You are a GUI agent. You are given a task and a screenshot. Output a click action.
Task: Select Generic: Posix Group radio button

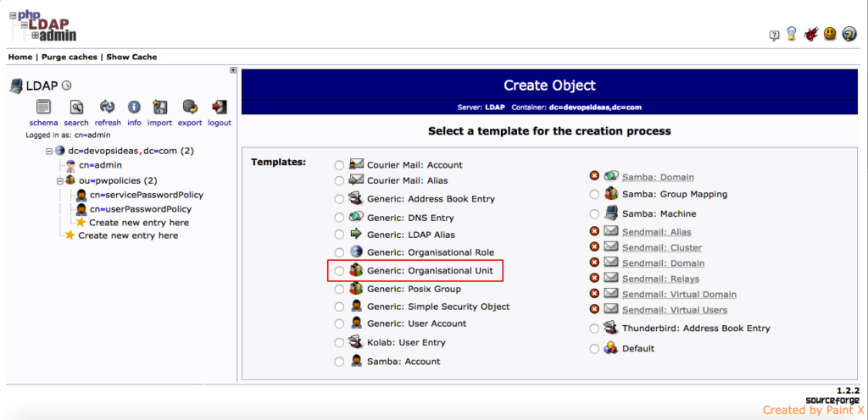[x=340, y=289]
